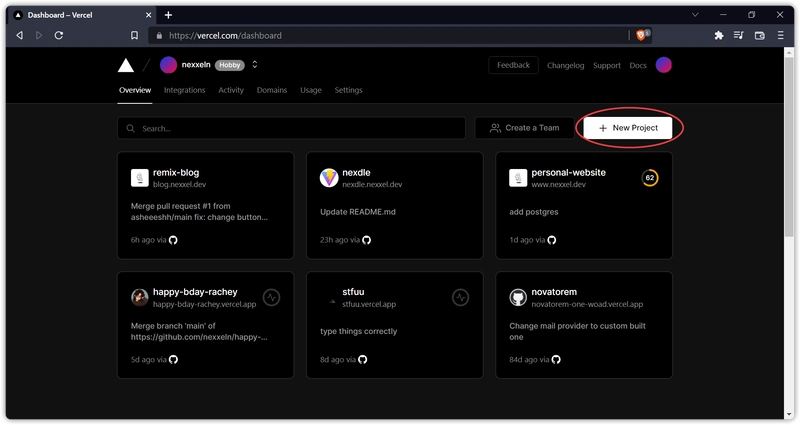Click the 'add postgres' commit message
This screenshot has width=800, height=425.
tap(534, 212)
